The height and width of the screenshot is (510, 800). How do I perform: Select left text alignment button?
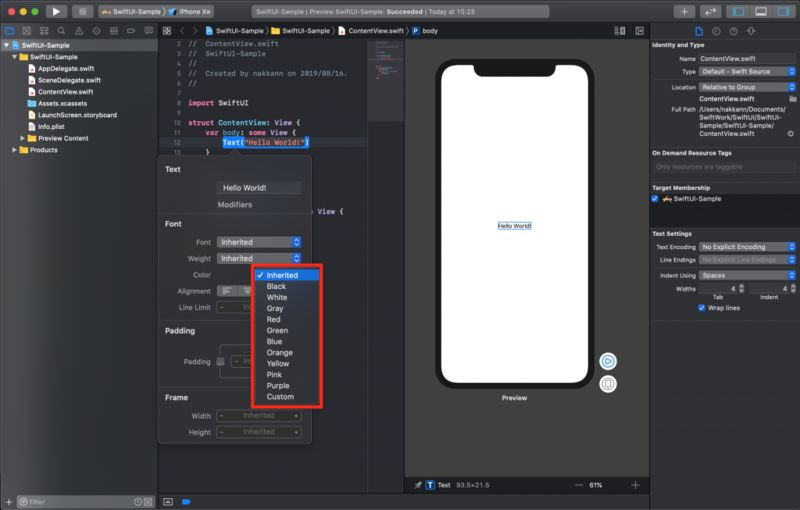click(x=227, y=291)
